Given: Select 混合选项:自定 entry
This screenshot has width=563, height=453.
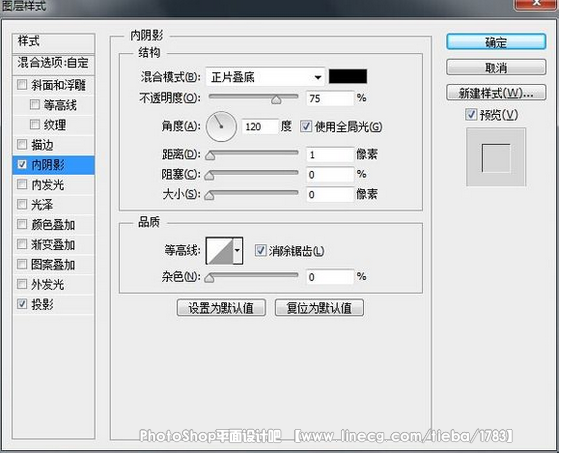Looking at the screenshot, I should tap(53, 63).
